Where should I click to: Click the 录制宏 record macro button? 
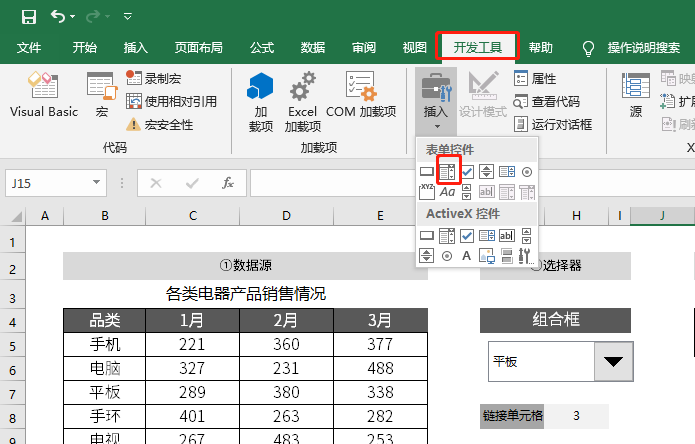[x=153, y=78]
